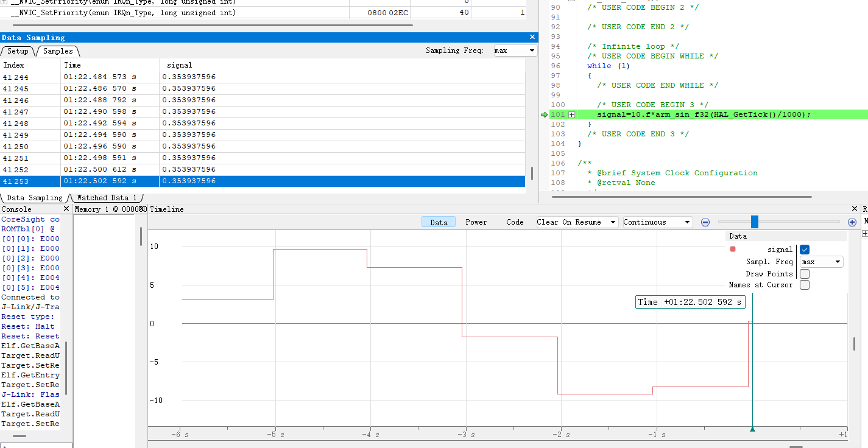Image resolution: width=868 pixels, height=448 pixels.
Task: Show the Power view in Timeline
Action: [476, 222]
